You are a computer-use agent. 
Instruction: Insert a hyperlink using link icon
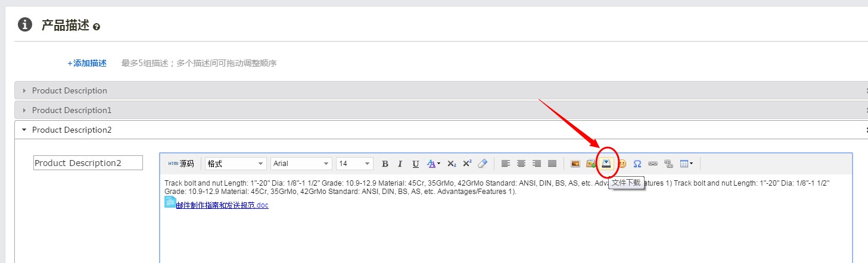(653, 164)
